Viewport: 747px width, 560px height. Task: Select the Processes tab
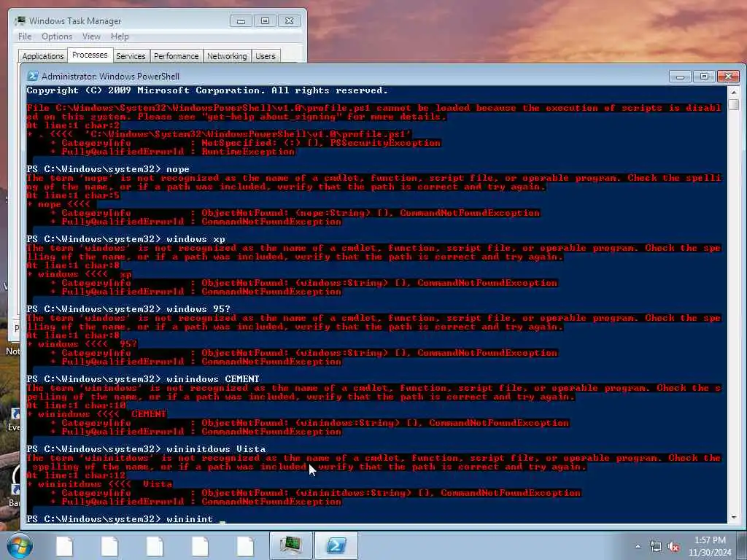[x=90, y=55]
